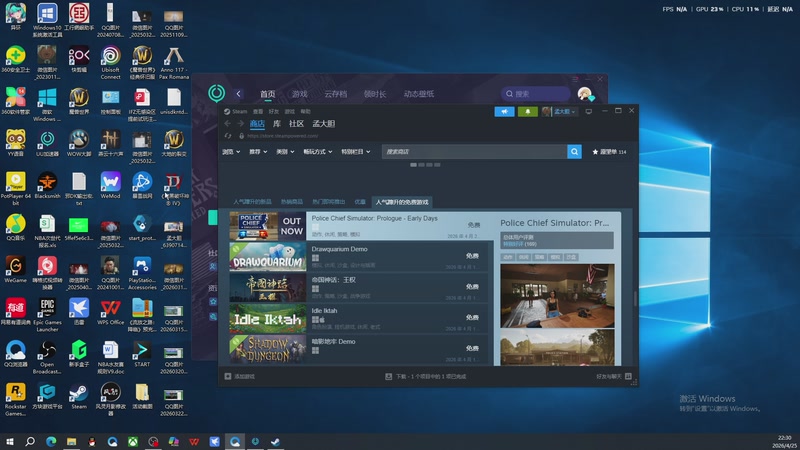Open 好友 menu in the Steam menu bar
Image resolution: width=800 pixels, height=450 pixels.
(273, 111)
